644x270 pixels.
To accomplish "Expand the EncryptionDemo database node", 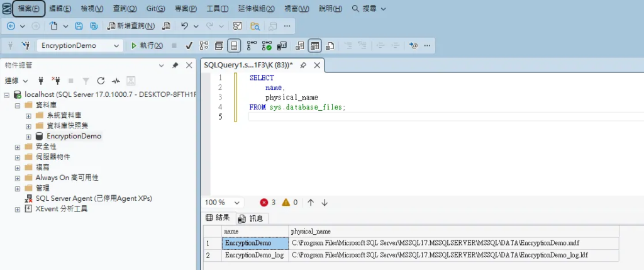I will point(28,136).
